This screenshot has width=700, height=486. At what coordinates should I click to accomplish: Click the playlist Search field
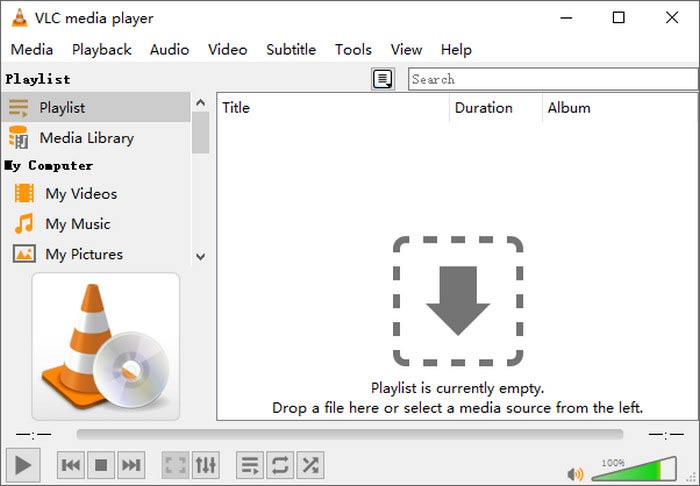553,79
